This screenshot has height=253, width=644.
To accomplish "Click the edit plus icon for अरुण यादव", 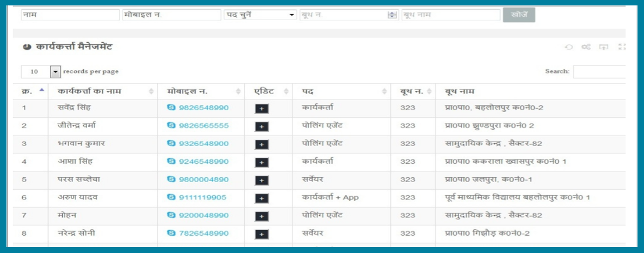I will (x=262, y=198).
